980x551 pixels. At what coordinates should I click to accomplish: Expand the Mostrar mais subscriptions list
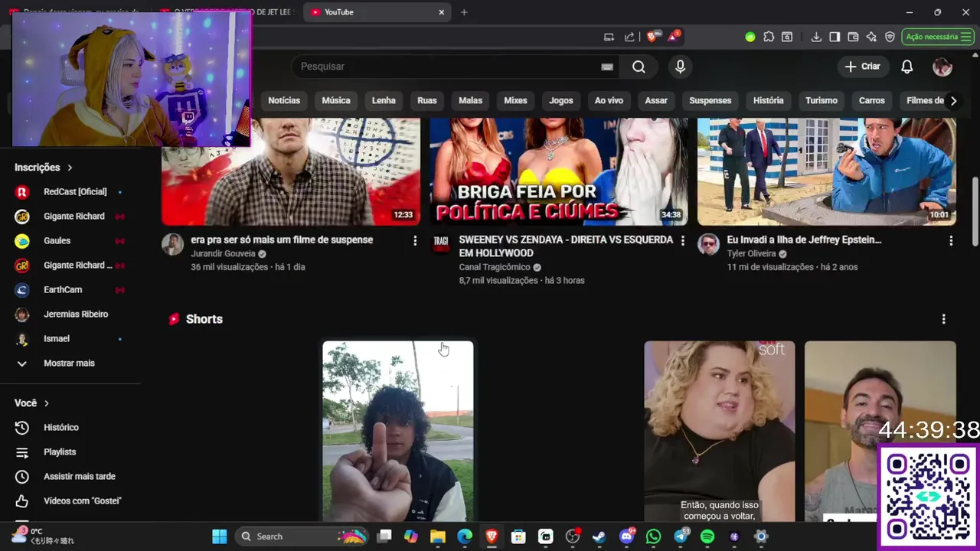(70, 363)
